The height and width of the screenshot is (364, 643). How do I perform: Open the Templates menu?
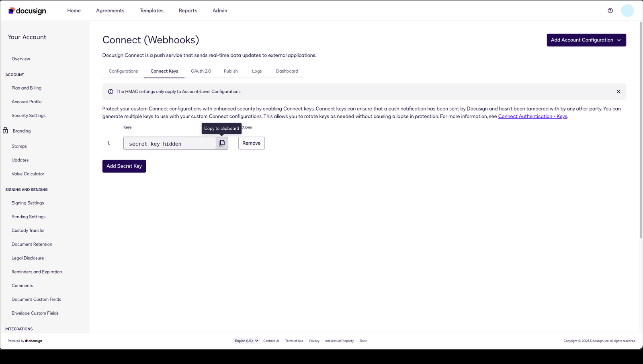coord(152,11)
